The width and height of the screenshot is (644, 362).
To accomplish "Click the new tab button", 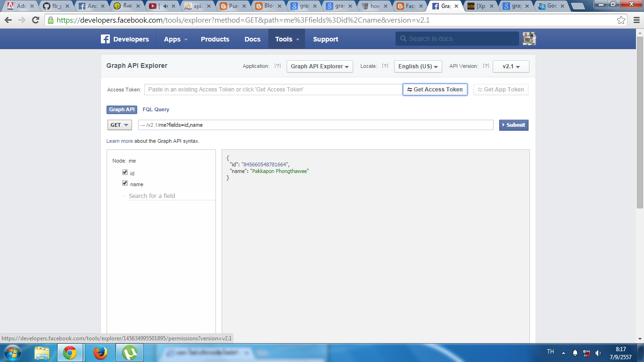I will click(577, 7).
